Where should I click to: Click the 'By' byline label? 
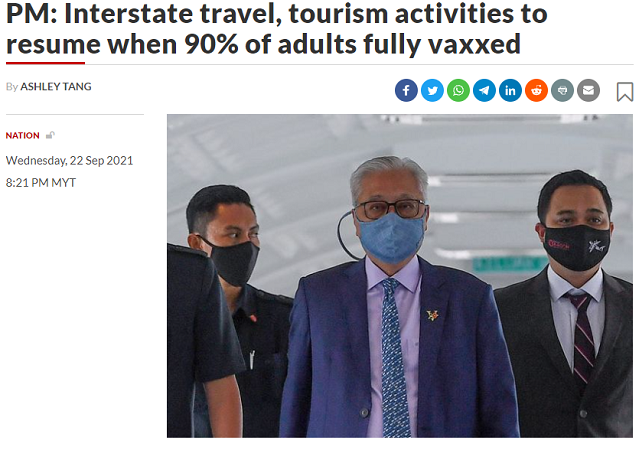[x=12, y=87]
